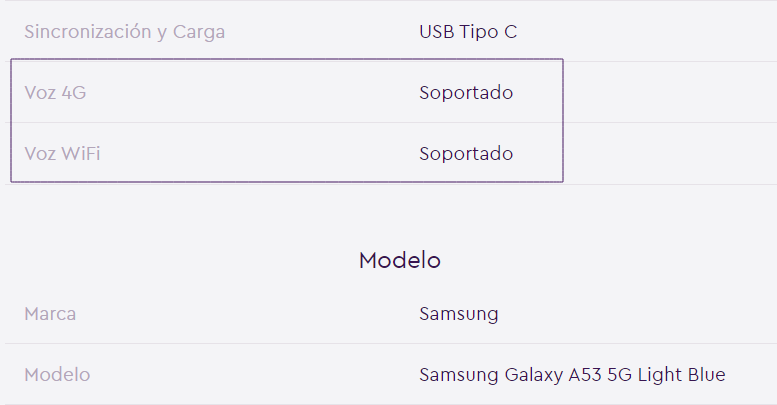
Task: Select the "Samsung" brand value
Action: (459, 314)
